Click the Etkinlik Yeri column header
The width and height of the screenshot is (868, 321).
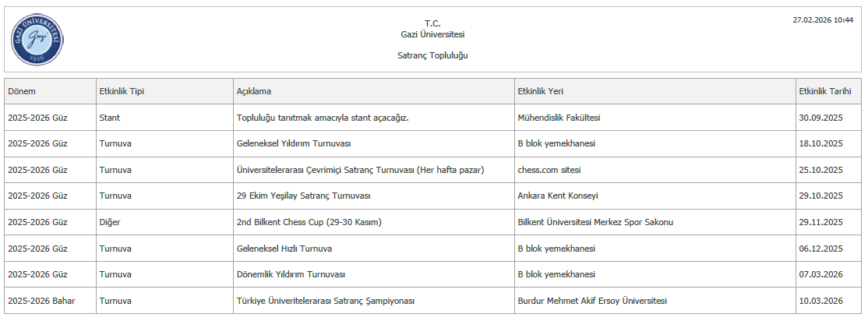(540, 92)
